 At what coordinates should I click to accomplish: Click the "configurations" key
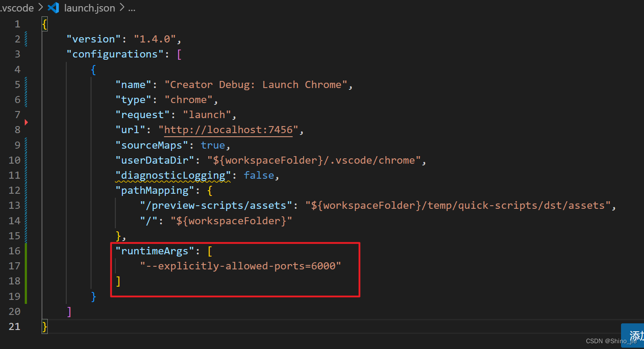click(115, 54)
